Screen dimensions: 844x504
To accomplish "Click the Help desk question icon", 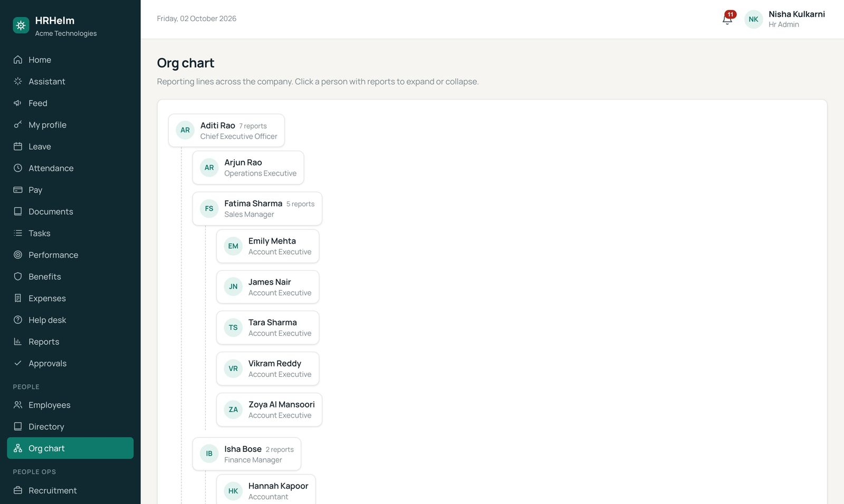I will click(18, 319).
